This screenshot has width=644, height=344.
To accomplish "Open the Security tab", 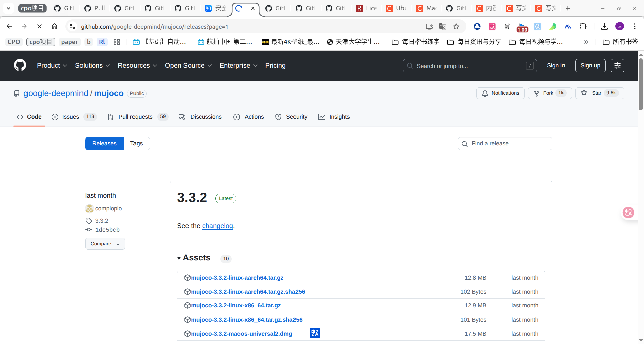I will pos(291,117).
